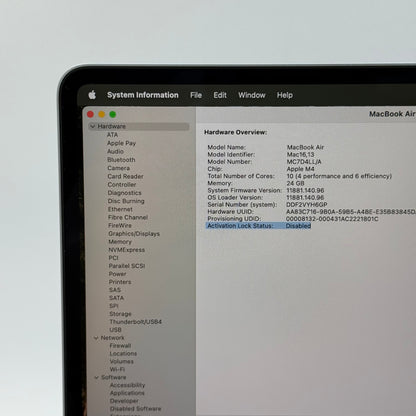The image size is (416, 416).
Task: Collapse the Hardware section chevron
Action: (x=93, y=126)
